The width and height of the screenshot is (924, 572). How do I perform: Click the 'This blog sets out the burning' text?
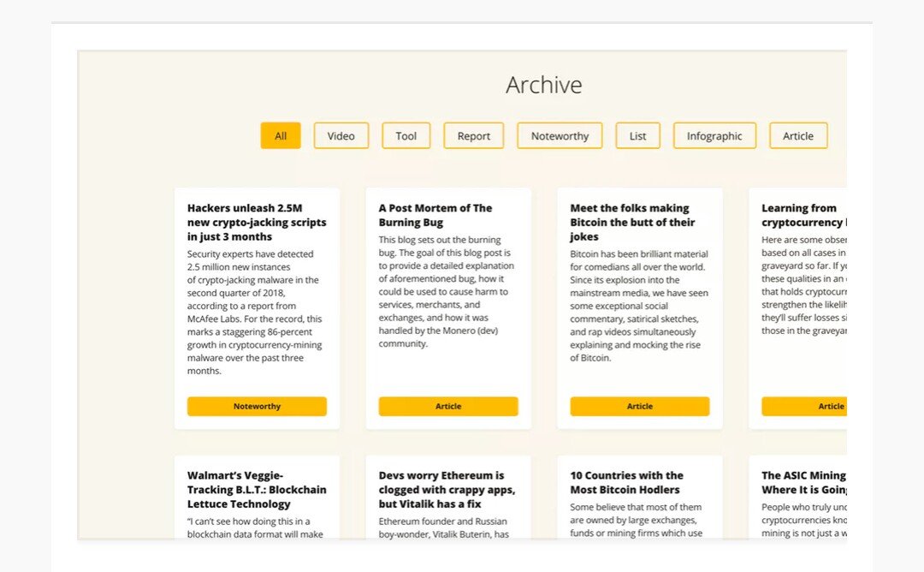pyautogui.click(x=447, y=291)
